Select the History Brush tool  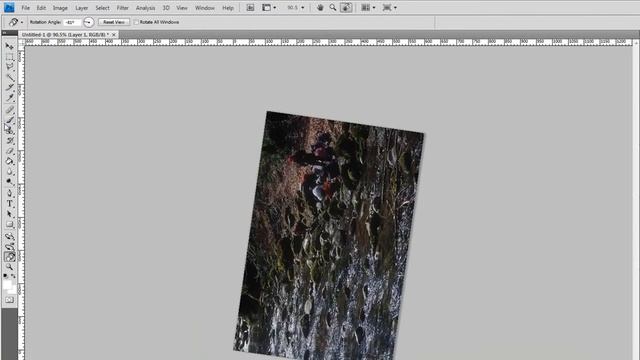point(9,141)
